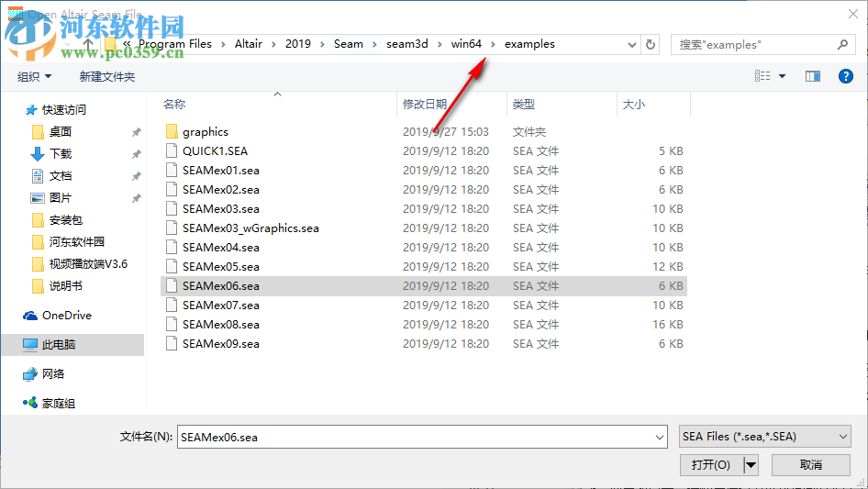The height and width of the screenshot is (489, 868).
Task: Change the view layout icon
Action: (x=762, y=76)
